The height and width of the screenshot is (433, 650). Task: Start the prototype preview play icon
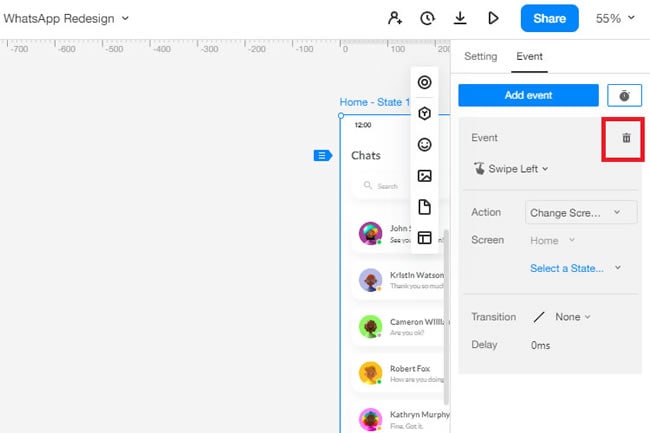493,18
